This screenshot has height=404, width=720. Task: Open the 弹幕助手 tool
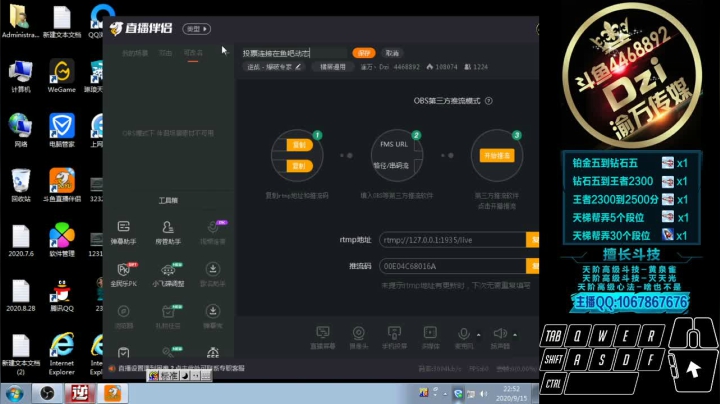pos(124,232)
